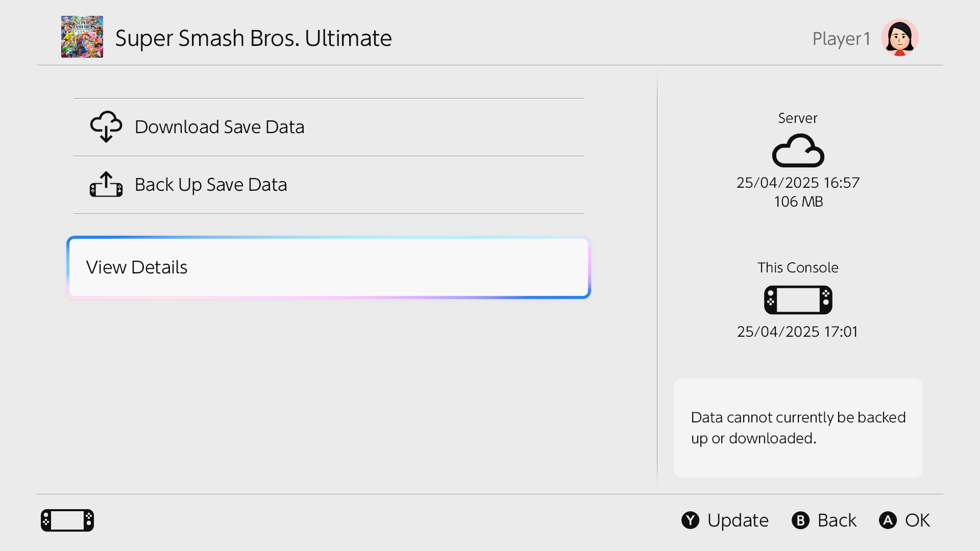980x551 pixels.
Task: Click the OK label in footer
Action: click(917, 520)
